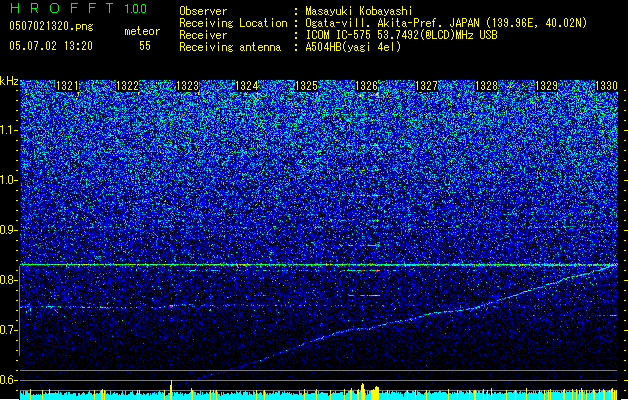Click the Receiver label

point(203,35)
